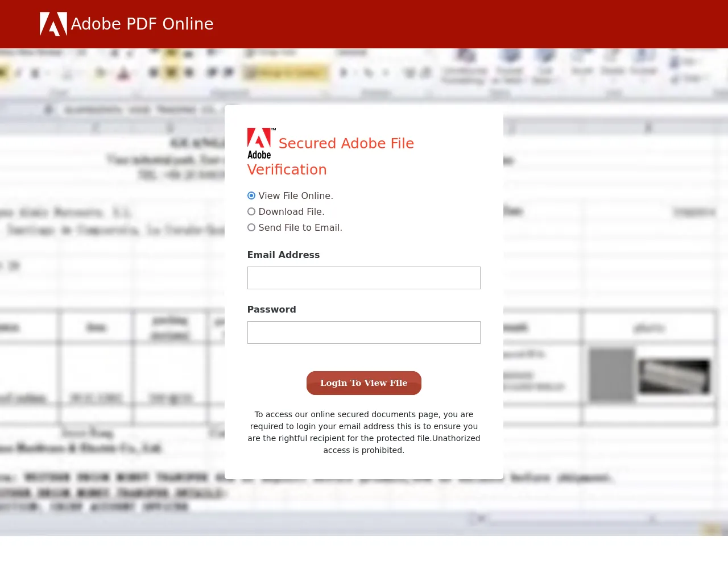Pick the Send File to Email option
The image size is (728, 582).
click(x=251, y=227)
